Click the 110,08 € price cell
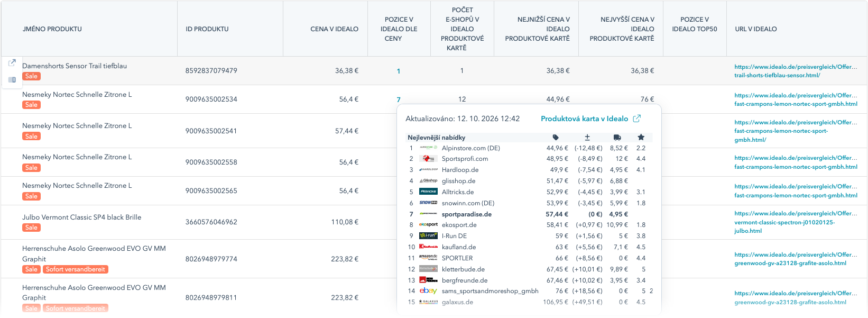This screenshot has height=318, width=868. click(345, 222)
